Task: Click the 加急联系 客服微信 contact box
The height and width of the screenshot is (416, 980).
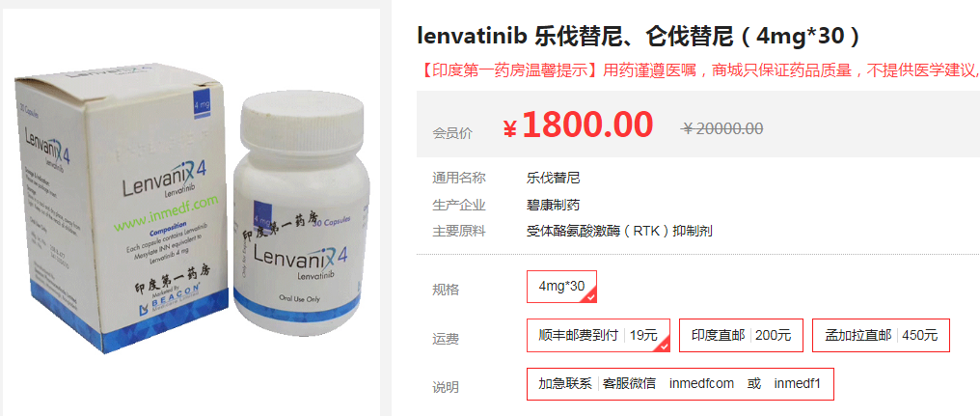Action: tap(680, 383)
